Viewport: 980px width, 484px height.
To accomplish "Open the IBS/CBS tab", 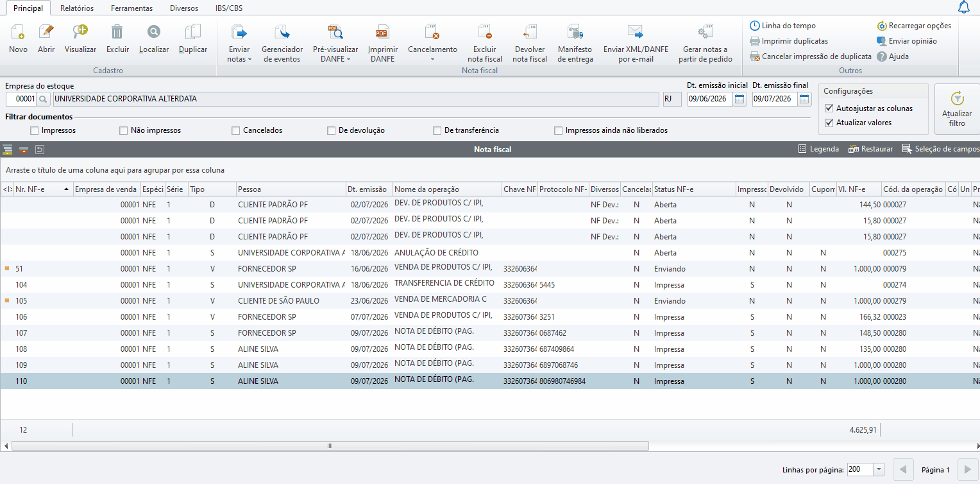I will pos(229,8).
